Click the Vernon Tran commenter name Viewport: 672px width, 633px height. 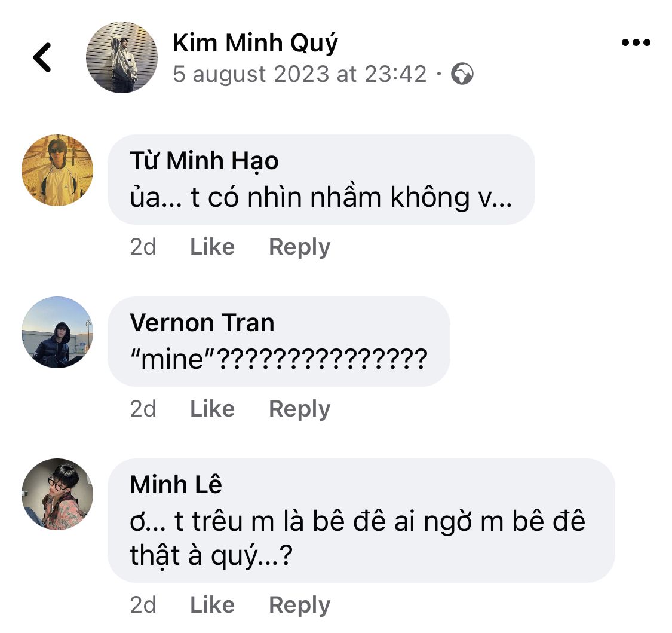pos(202,323)
